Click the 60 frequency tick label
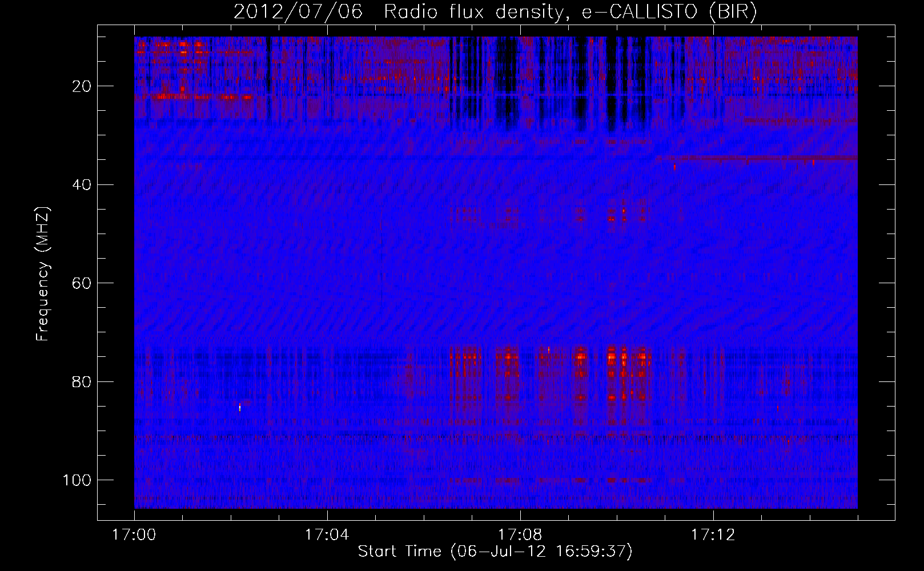 point(82,283)
